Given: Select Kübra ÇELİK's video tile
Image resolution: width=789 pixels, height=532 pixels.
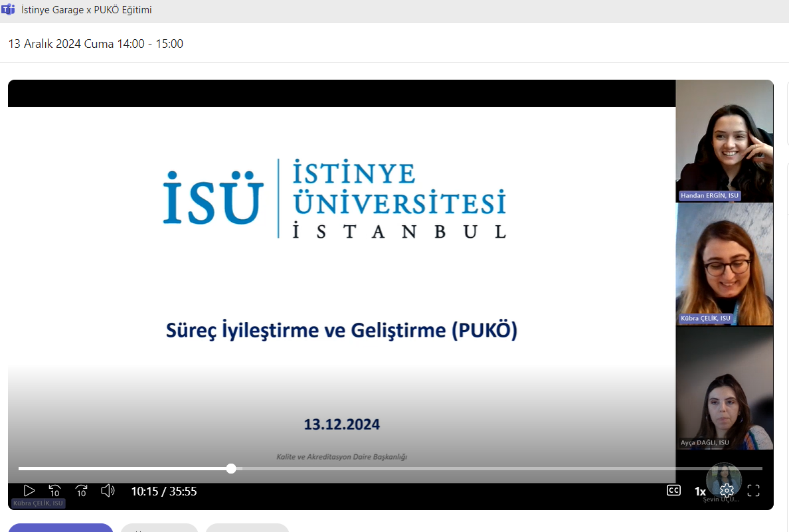Looking at the screenshot, I should coord(724,266).
